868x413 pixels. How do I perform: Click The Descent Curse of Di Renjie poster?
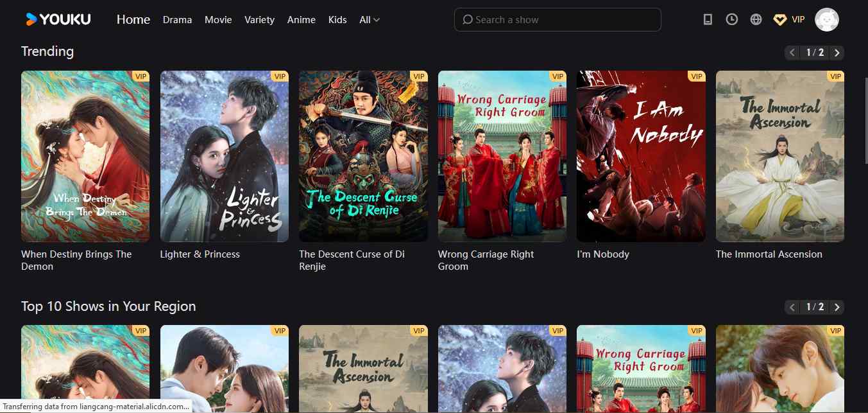(x=363, y=156)
